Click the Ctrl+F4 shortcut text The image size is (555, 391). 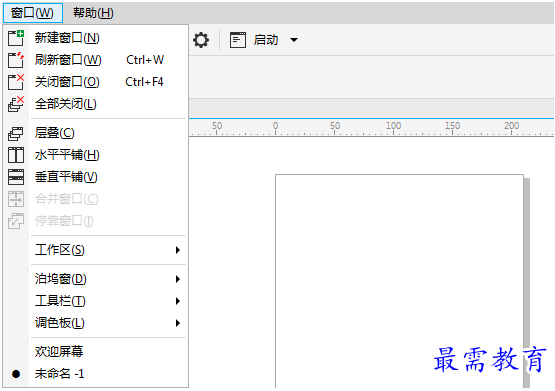[144, 82]
